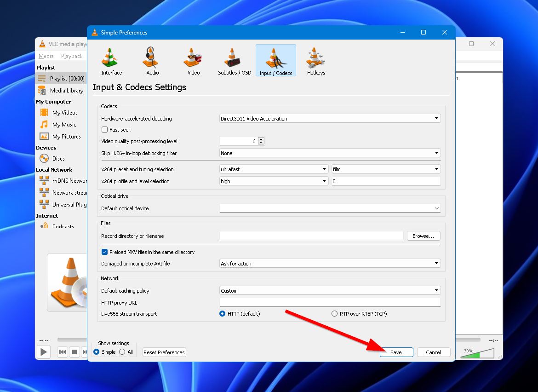
Task: Open the Media menu
Action: (x=46, y=56)
